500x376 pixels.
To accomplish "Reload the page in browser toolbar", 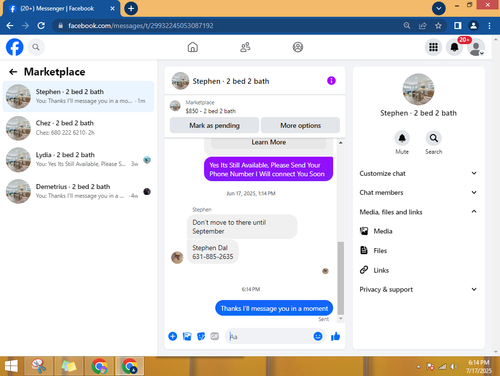I will [x=41, y=26].
